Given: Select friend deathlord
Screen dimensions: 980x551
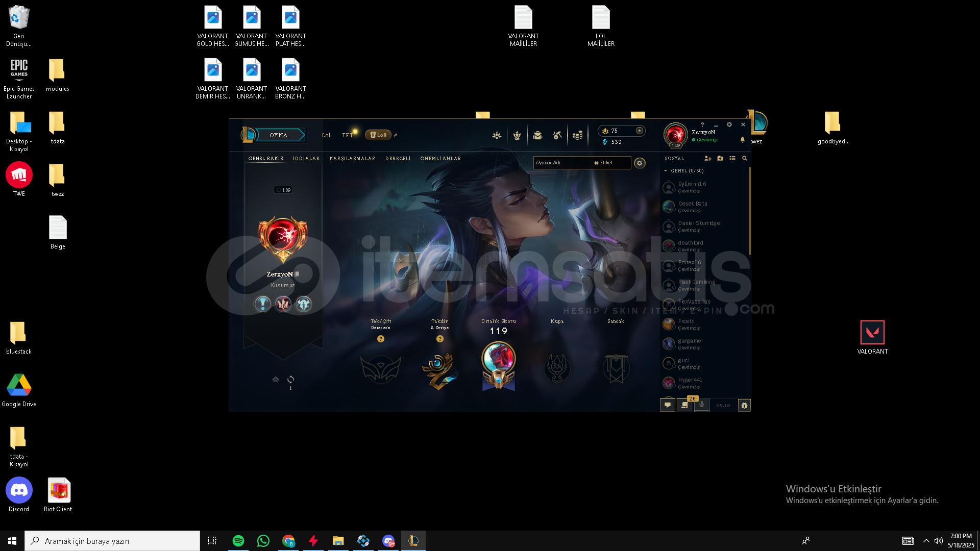Looking at the screenshot, I should point(704,246).
